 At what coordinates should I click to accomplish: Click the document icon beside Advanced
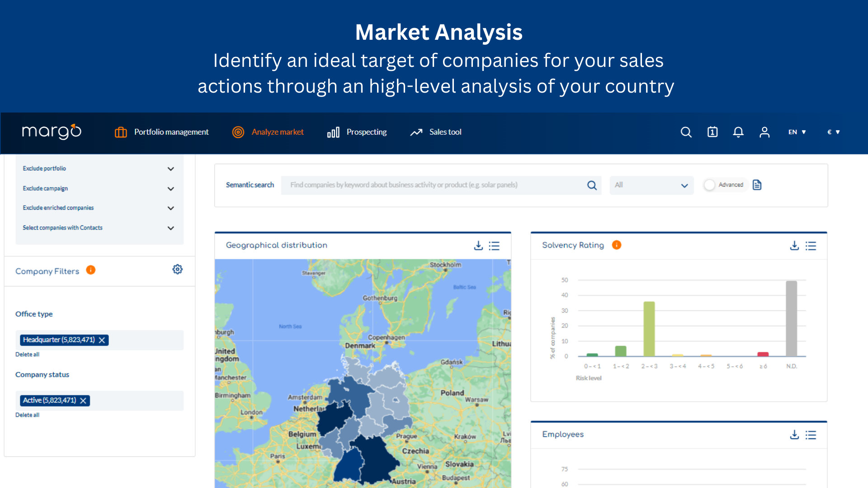[x=757, y=185]
